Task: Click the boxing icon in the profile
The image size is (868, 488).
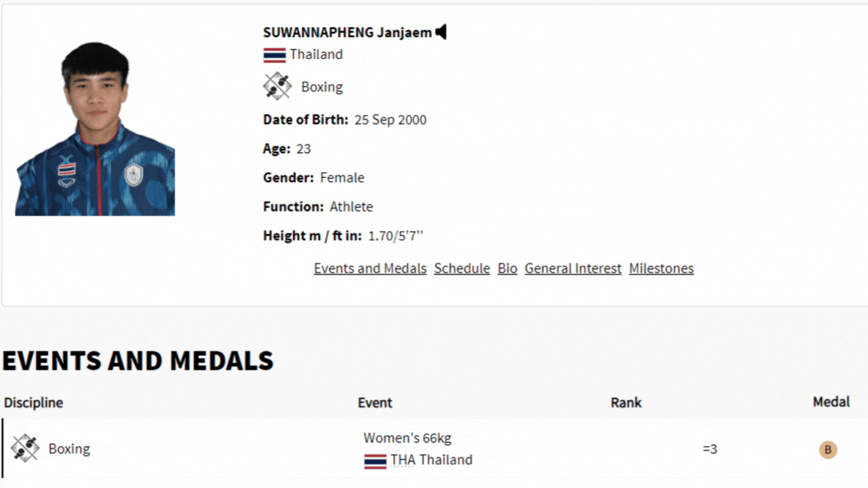Action: point(277,87)
